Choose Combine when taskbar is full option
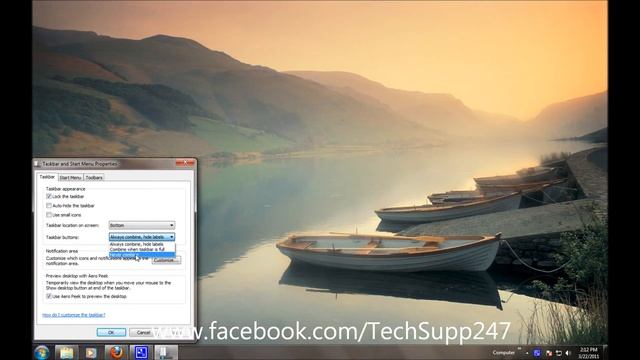The height and width of the screenshot is (360, 640). (x=142, y=249)
